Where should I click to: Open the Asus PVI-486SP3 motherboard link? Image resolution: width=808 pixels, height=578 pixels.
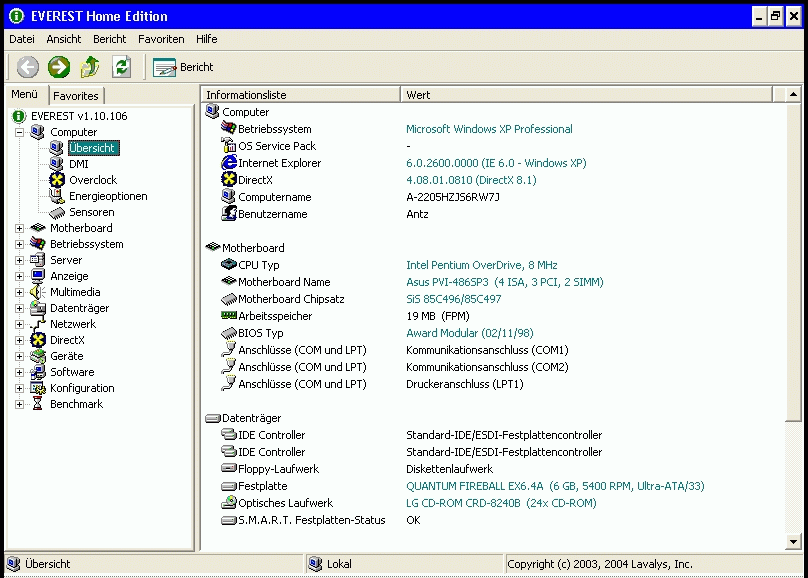[x=504, y=282]
